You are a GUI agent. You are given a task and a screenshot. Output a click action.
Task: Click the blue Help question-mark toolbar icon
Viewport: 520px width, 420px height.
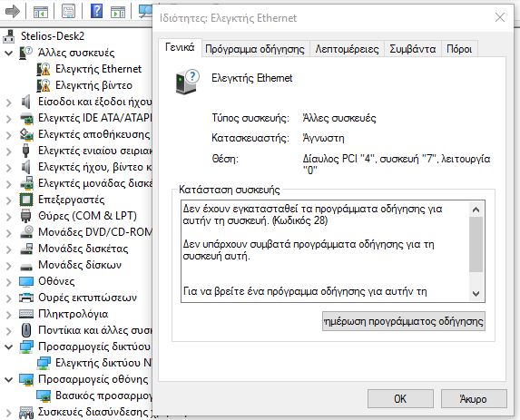[96, 11]
